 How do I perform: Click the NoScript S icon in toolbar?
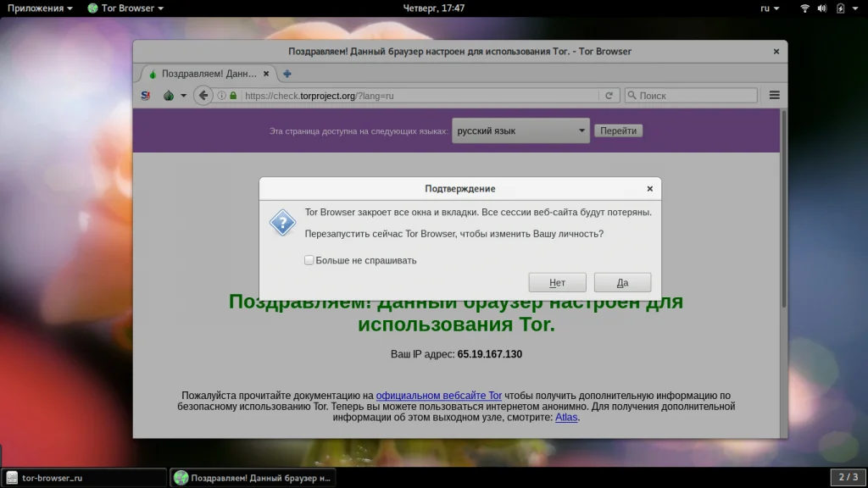point(146,96)
